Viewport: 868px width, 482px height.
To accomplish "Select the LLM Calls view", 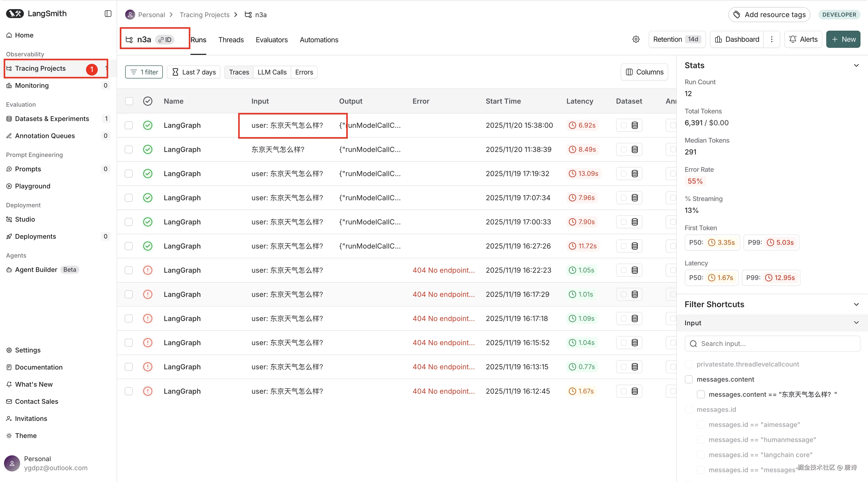I will click(x=272, y=72).
